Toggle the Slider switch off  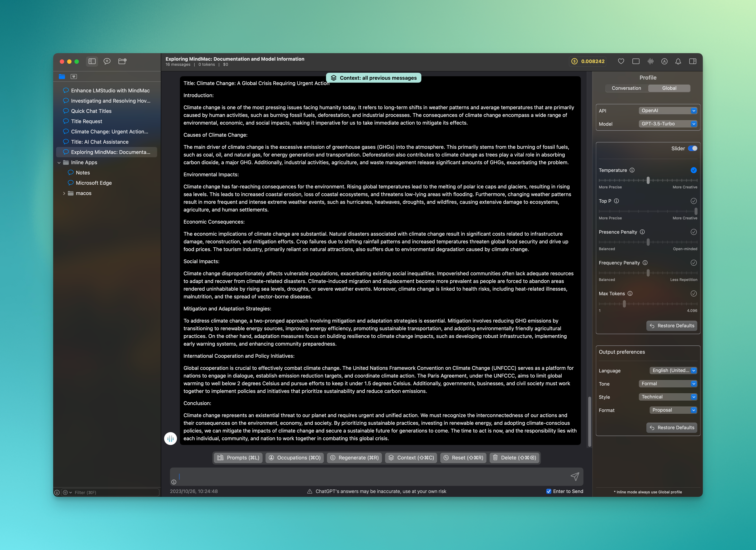click(692, 149)
